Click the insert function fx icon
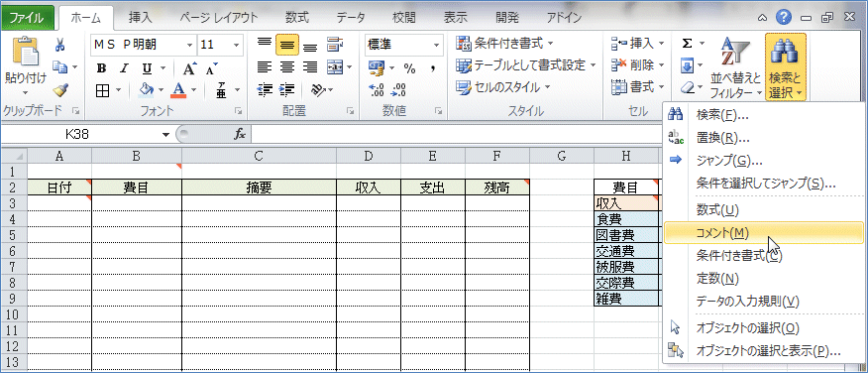This screenshot has height=373, width=868. pyautogui.click(x=240, y=134)
